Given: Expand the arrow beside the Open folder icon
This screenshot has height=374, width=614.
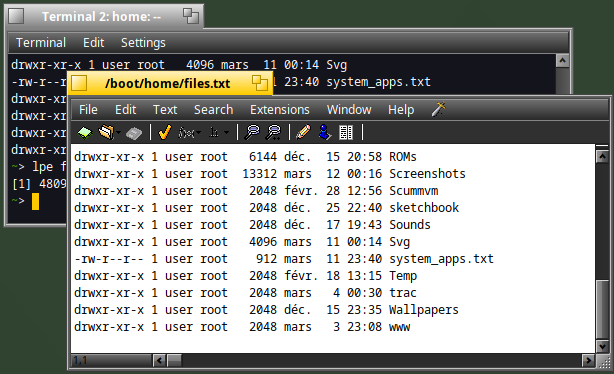Looking at the screenshot, I should tap(119, 133).
